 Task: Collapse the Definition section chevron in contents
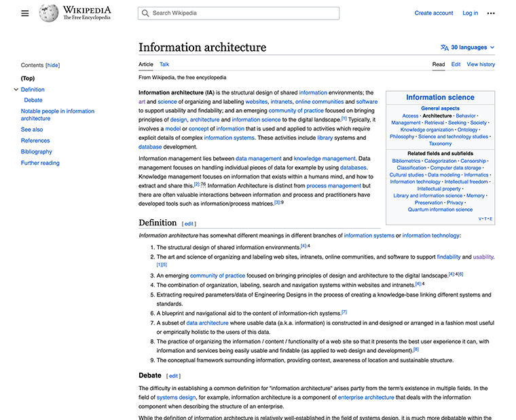tap(16, 90)
